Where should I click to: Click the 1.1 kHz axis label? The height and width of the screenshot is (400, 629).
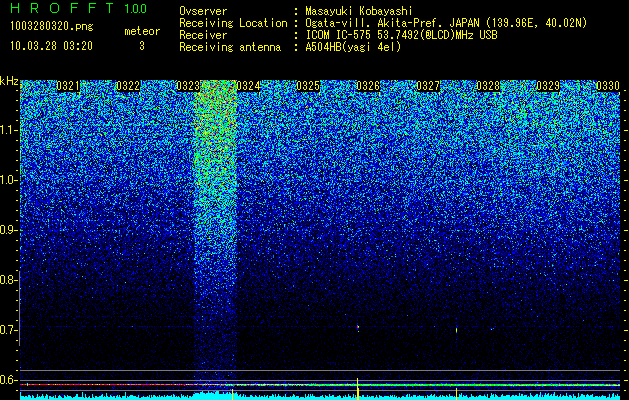click(9, 130)
